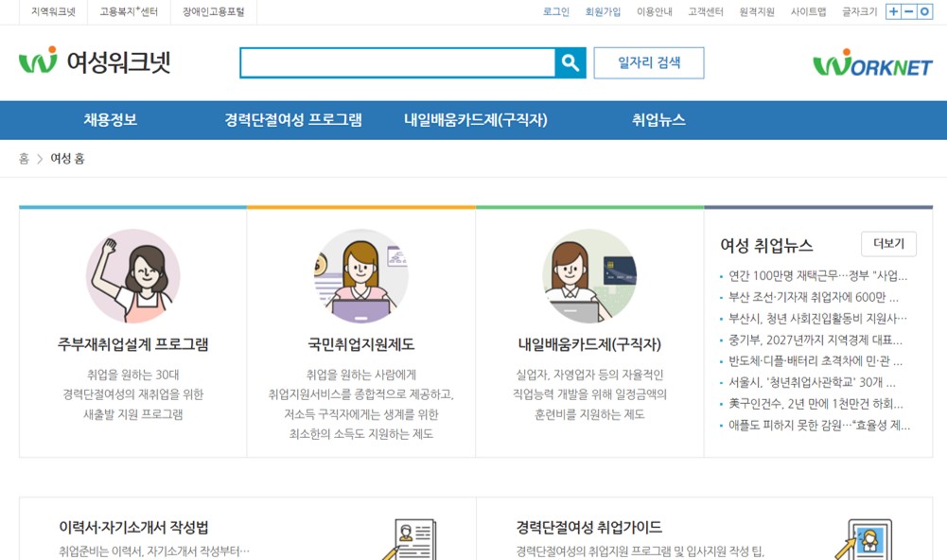Click the 내일배움카드제 card illustration
947x560 pixels.
589,276
